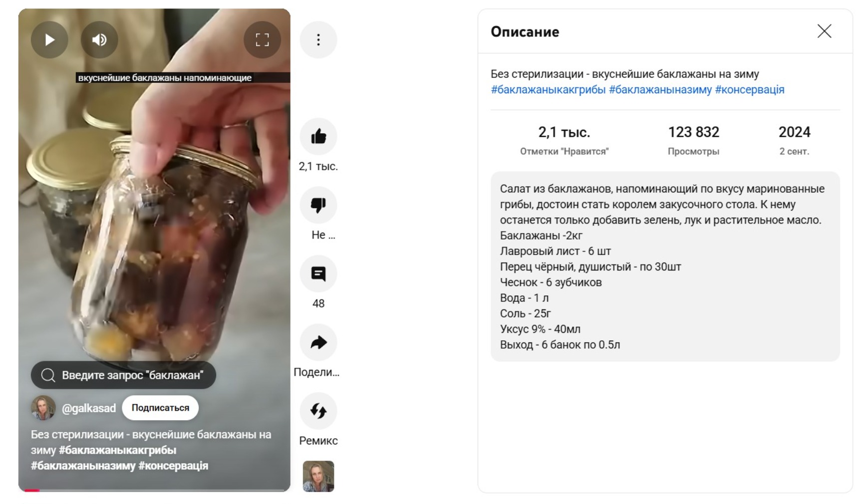Click the Remix icon
This screenshot has height=504, width=861.
pyautogui.click(x=318, y=411)
